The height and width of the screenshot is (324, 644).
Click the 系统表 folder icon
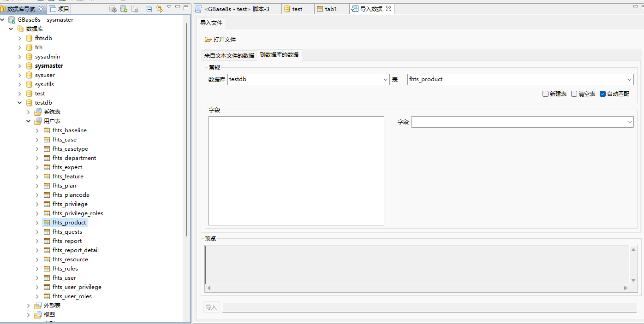point(38,112)
